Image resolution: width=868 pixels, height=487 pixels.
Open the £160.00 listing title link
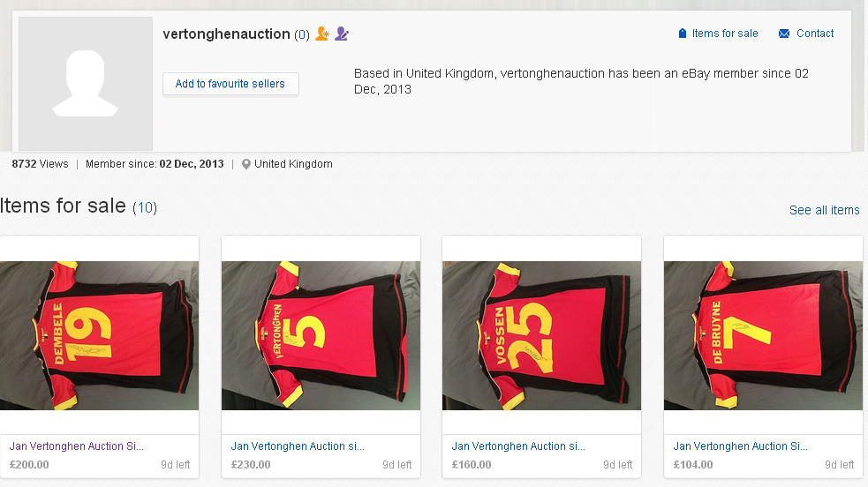coord(518,446)
